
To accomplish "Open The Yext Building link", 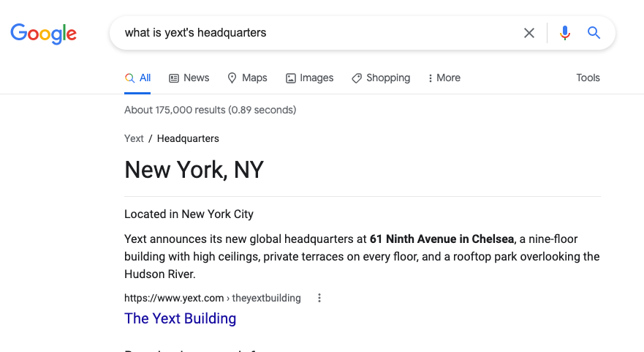I will (181, 318).
